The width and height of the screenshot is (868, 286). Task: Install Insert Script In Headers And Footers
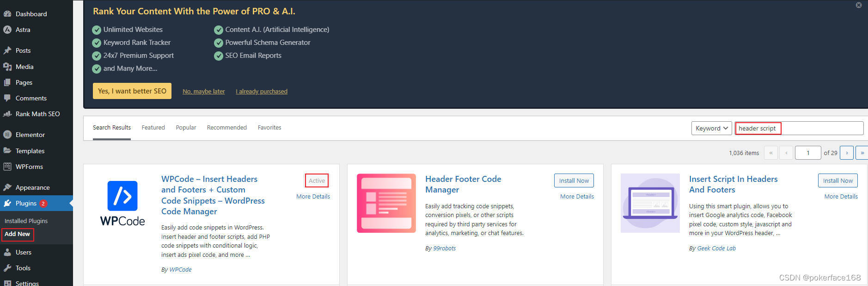point(838,180)
